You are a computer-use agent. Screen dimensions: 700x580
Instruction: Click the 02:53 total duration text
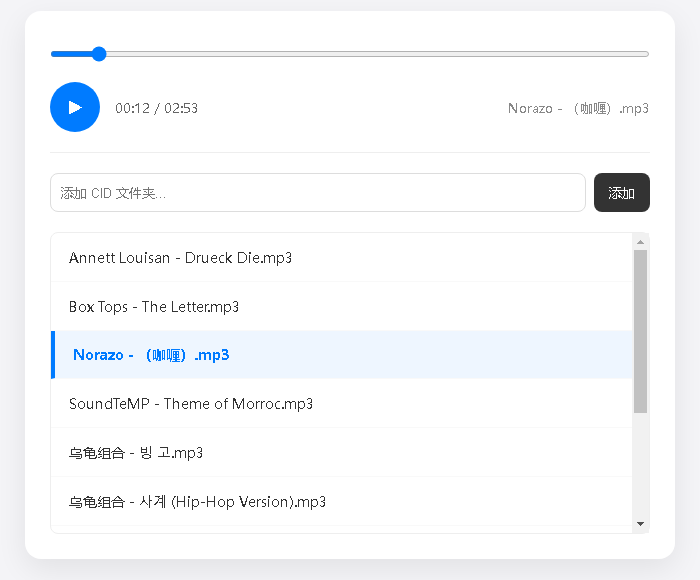pyautogui.click(x=181, y=108)
